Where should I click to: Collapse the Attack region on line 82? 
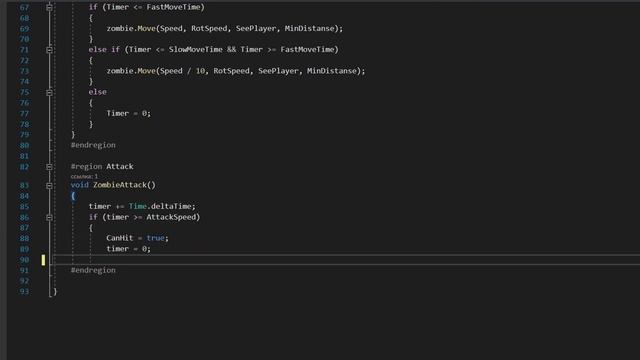(x=49, y=167)
